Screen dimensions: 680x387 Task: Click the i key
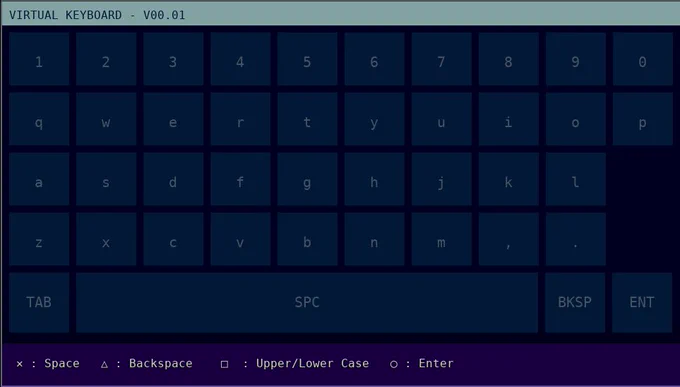click(x=509, y=119)
